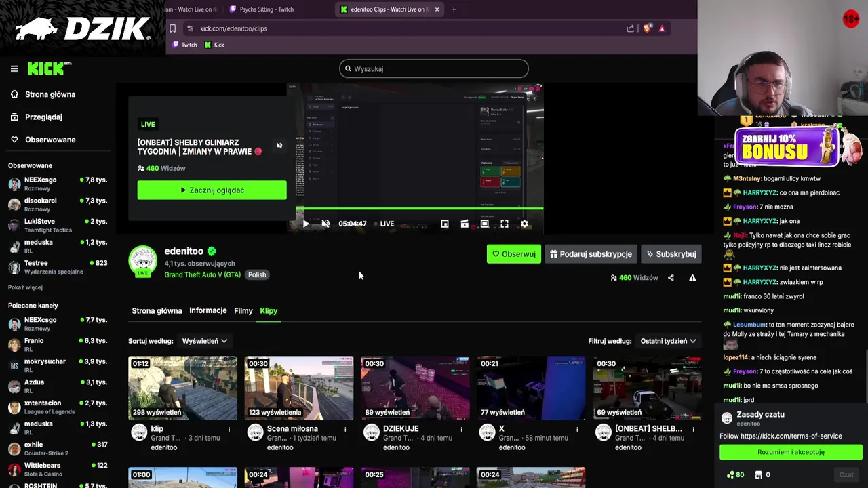
Task: Click the Czat send button
Action: pos(846,475)
